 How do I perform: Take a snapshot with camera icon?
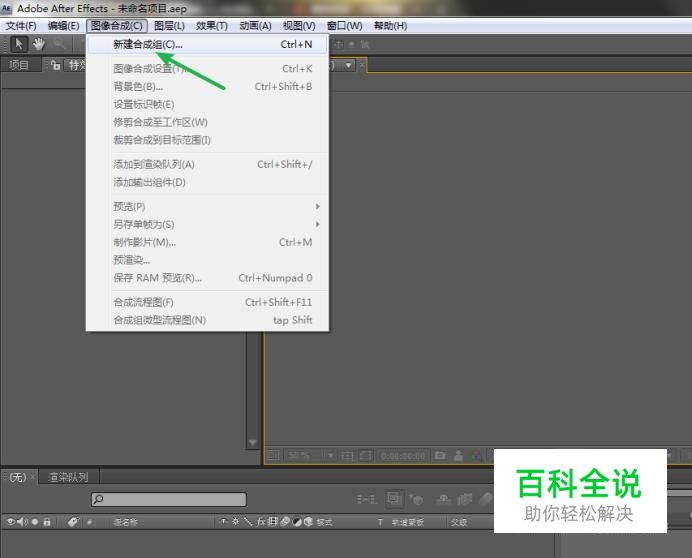[x=440, y=455]
